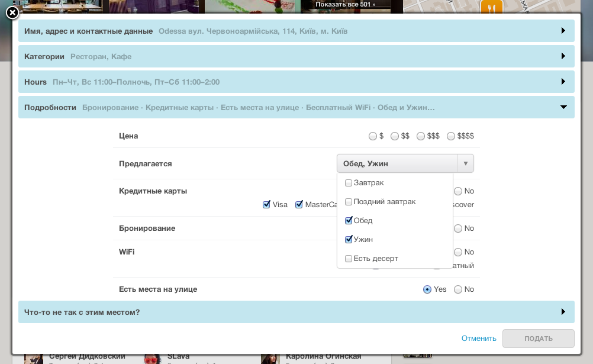Expand the Категории section
The height and width of the screenshot is (364, 593).
pyautogui.click(x=296, y=56)
